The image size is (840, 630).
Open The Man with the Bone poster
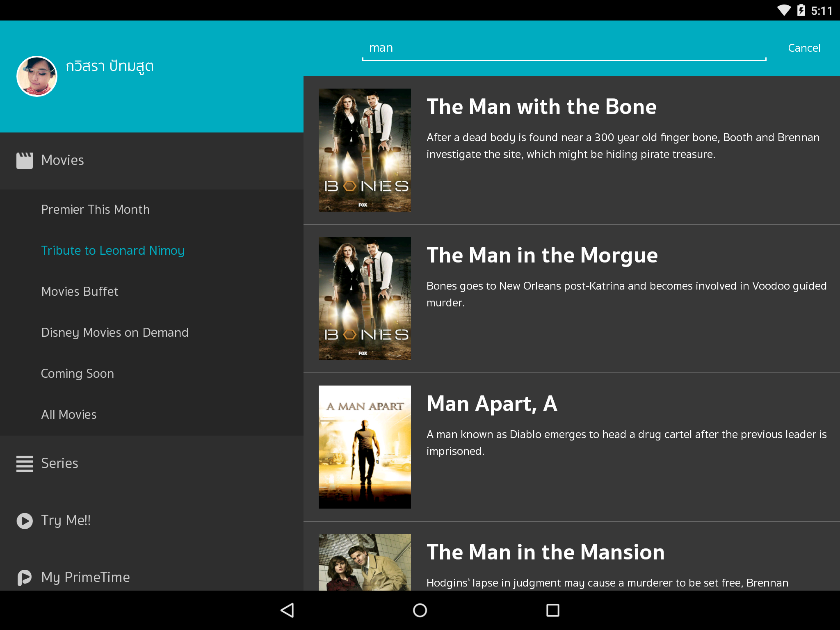(x=365, y=150)
